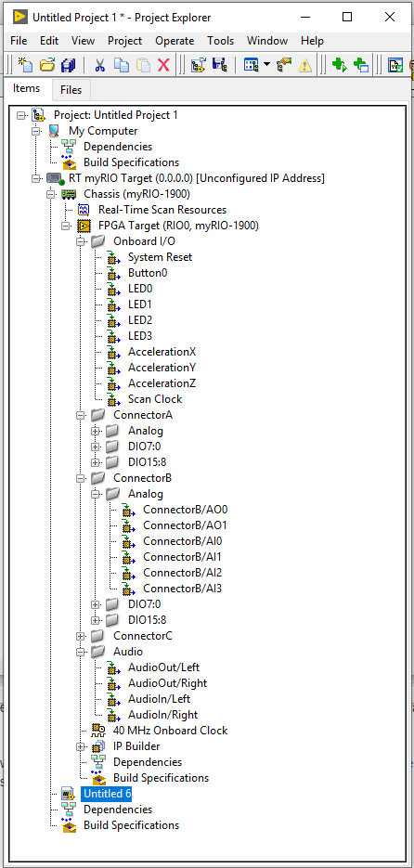The height and width of the screenshot is (868, 414).
Task: Click the red Delete X icon
Action: click(x=163, y=65)
